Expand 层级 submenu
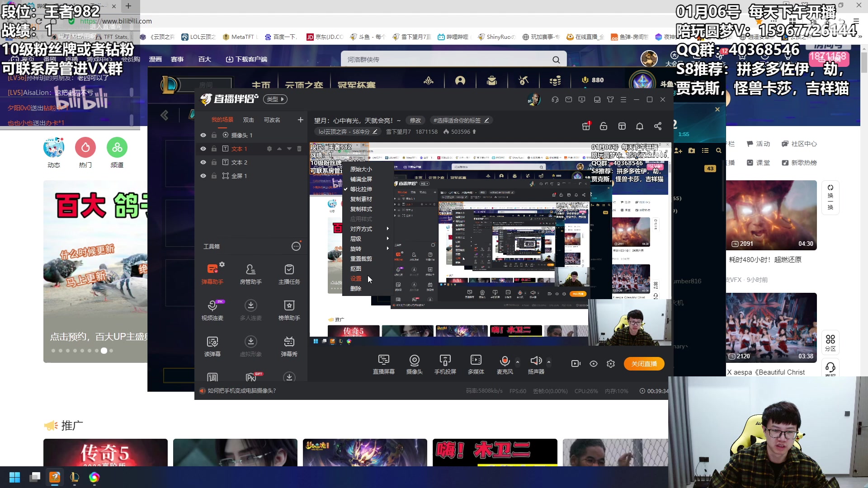 click(x=368, y=239)
